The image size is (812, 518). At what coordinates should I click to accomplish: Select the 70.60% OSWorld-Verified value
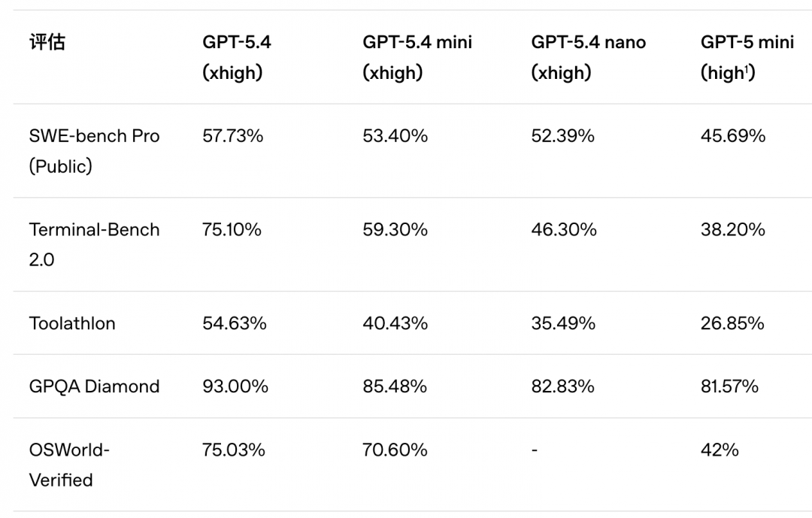click(x=395, y=450)
